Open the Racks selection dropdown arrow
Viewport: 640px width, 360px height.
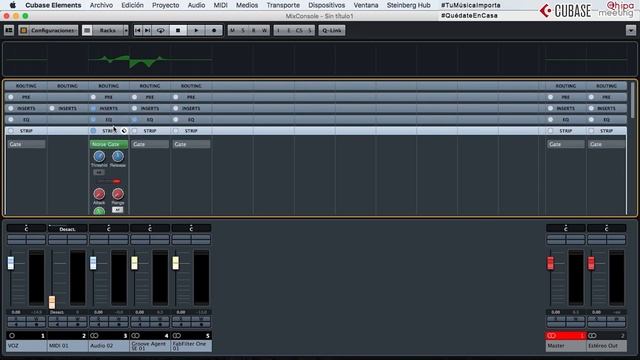point(126,30)
